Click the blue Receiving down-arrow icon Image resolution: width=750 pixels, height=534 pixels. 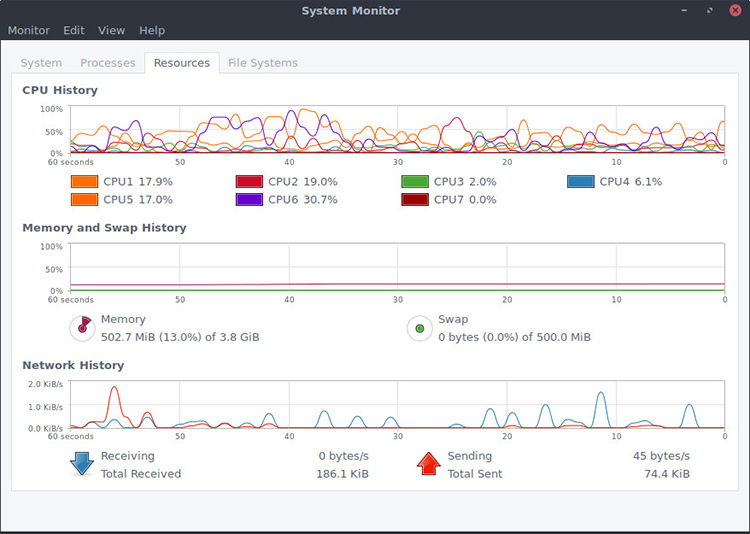pos(81,464)
